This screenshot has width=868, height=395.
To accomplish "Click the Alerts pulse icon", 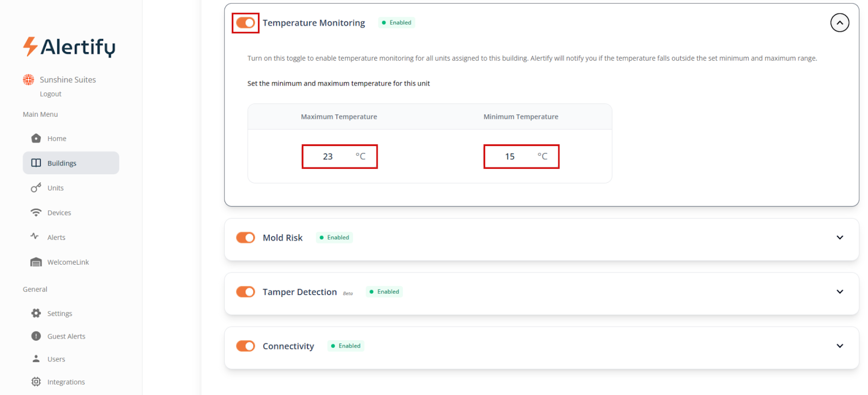I will coord(35,237).
